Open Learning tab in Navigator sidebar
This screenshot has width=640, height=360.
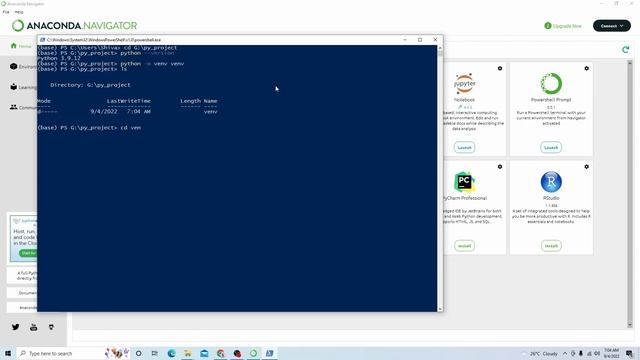pos(23,87)
